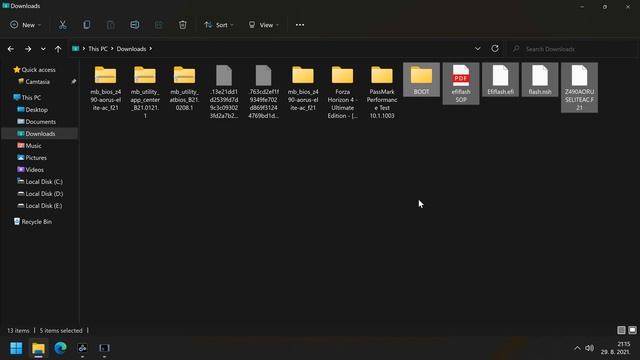Select Efiflash.efi file
This screenshot has height=360, width=640.
tap(500, 80)
